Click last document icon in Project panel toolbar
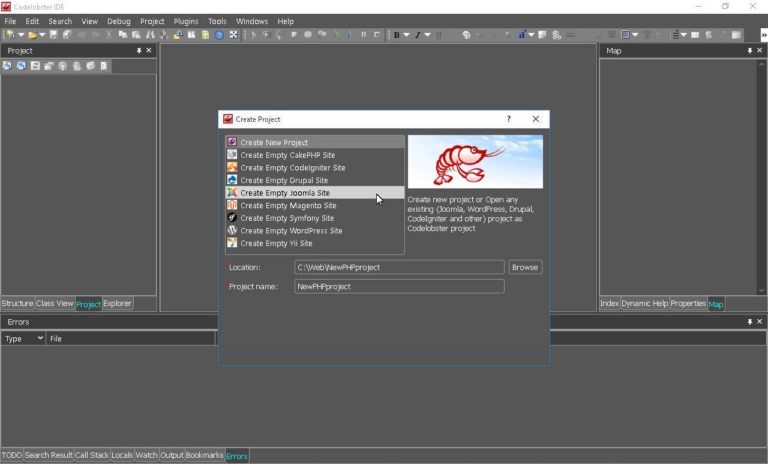This screenshot has height=464, width=768. pos(104,66)
